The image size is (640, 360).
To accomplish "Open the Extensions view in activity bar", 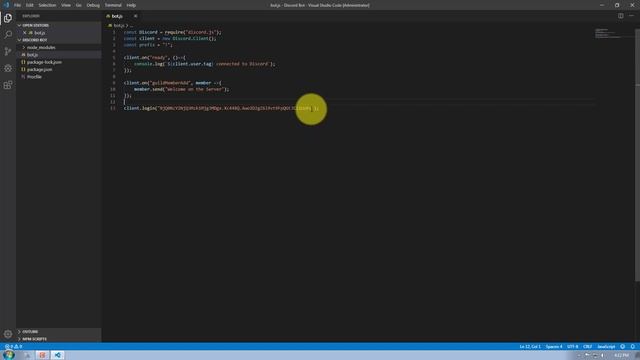I will click(x=8, y=85).
